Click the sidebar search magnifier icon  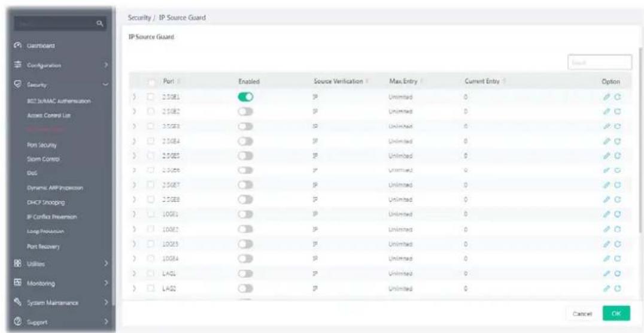[x=99, y=24]
